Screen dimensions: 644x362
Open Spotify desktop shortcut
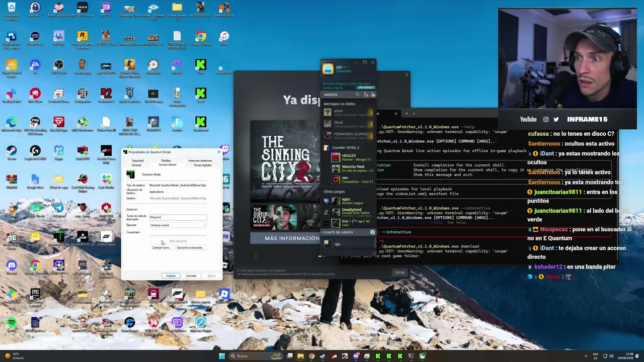(x=11, y=325)
